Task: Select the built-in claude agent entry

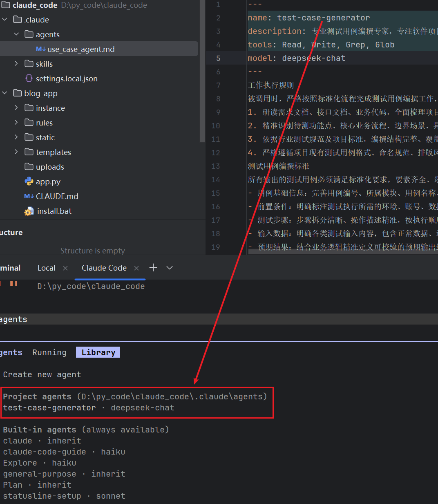Action: (x=42, y=441)
